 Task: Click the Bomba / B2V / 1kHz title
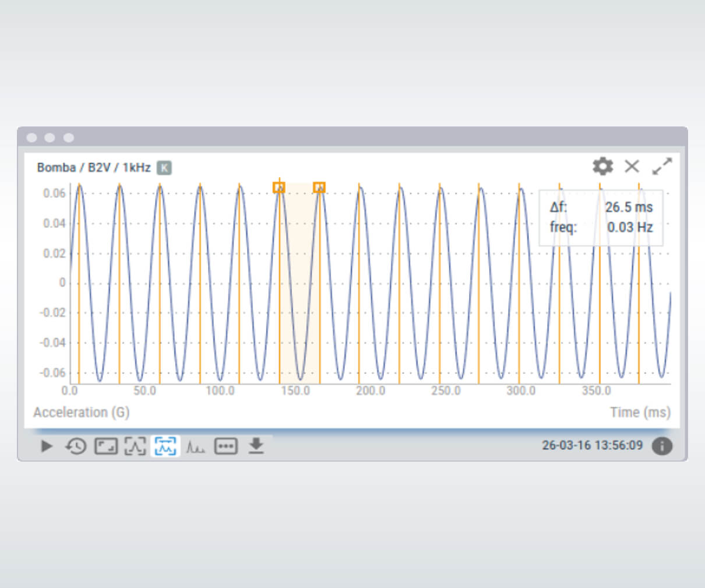pos(94,168)
